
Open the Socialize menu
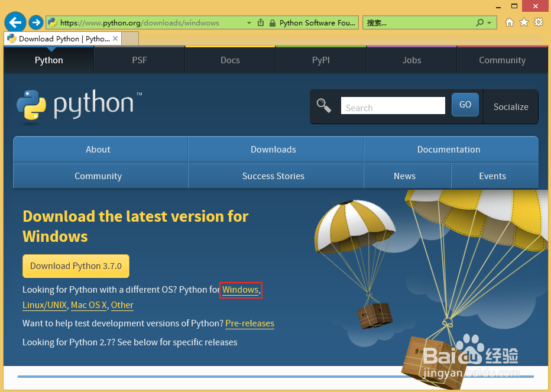click(x=511, y=106)
